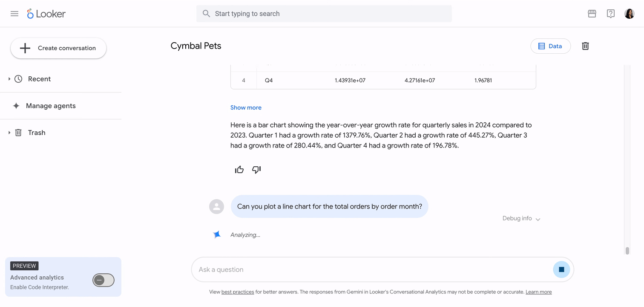Expand the Trash section arrow
This screenshot has height=307, width=644.
(9, 133)
